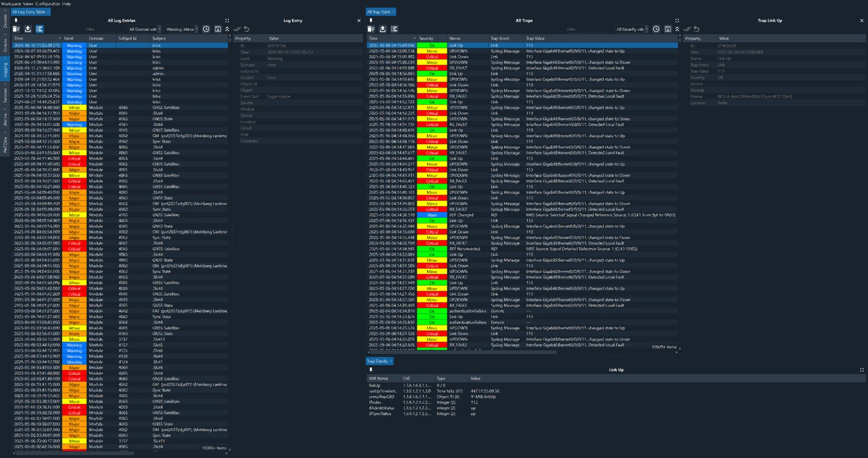Close the Log Entry details panel
868x458 pixels.
(x=359, y=20)
